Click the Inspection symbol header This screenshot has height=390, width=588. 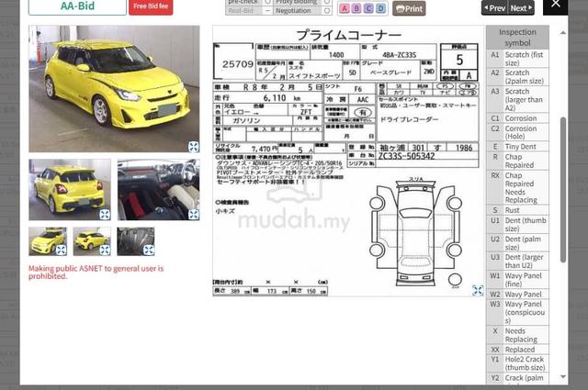pos(517,38)
